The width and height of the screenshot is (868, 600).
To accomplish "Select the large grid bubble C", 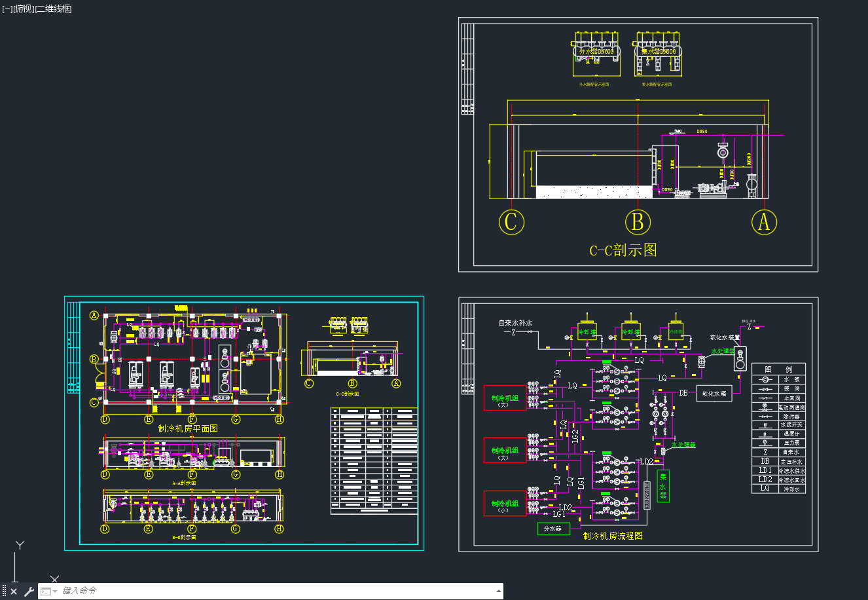I will coord(511,222).
